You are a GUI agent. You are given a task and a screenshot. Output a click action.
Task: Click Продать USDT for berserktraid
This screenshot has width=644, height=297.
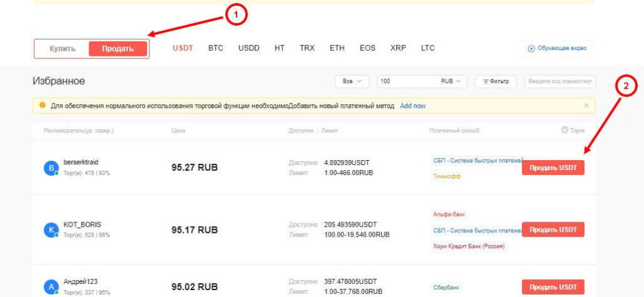pyautogui.click(x=553, y=168)
